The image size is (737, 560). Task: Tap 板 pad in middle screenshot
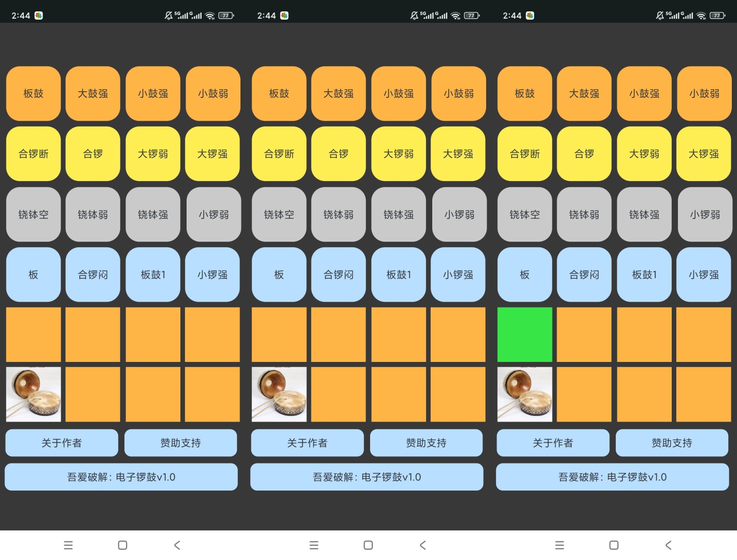(x=279, y=275)
